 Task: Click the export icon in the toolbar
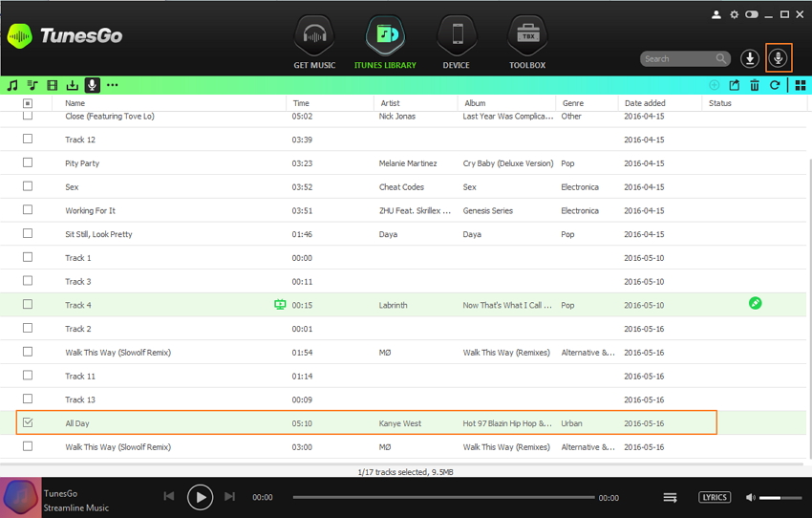(x=734, y=86)
